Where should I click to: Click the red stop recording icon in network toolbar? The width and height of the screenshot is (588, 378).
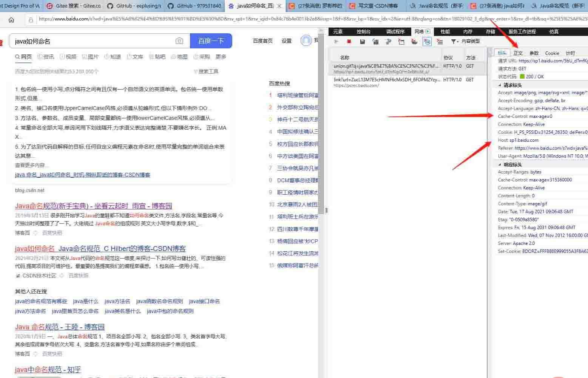coord(349,42)
